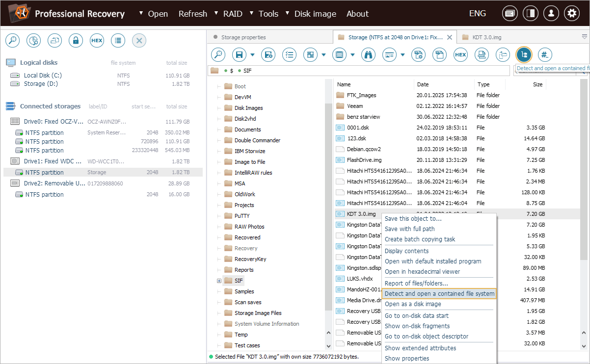Click the HEX viewer icon in file toolbar
The width and height of the screenshot is (590, 364).
tap(460, 55)
